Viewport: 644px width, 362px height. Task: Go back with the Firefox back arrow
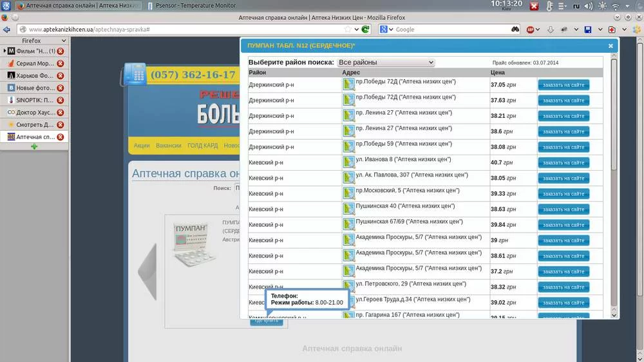click(x=6, y=30)
